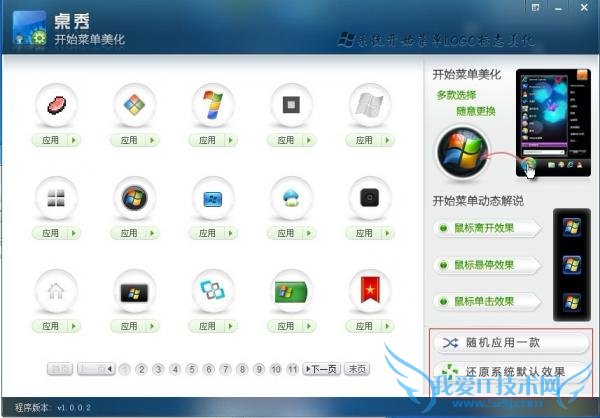Show the 鼠标悬停效果 explanation
Screen dimensions: 600x418
488,265
